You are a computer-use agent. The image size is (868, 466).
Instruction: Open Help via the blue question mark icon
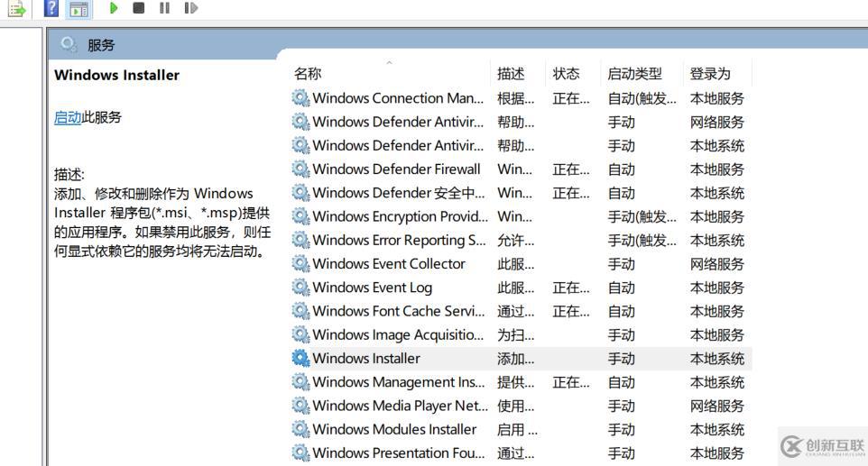coord(51,8)
